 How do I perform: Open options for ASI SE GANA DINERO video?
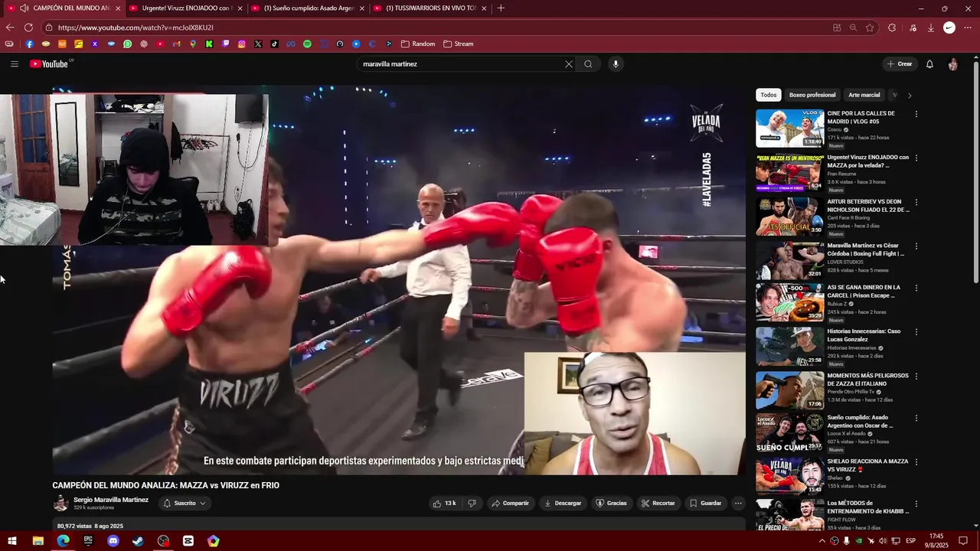pos(916,289)
